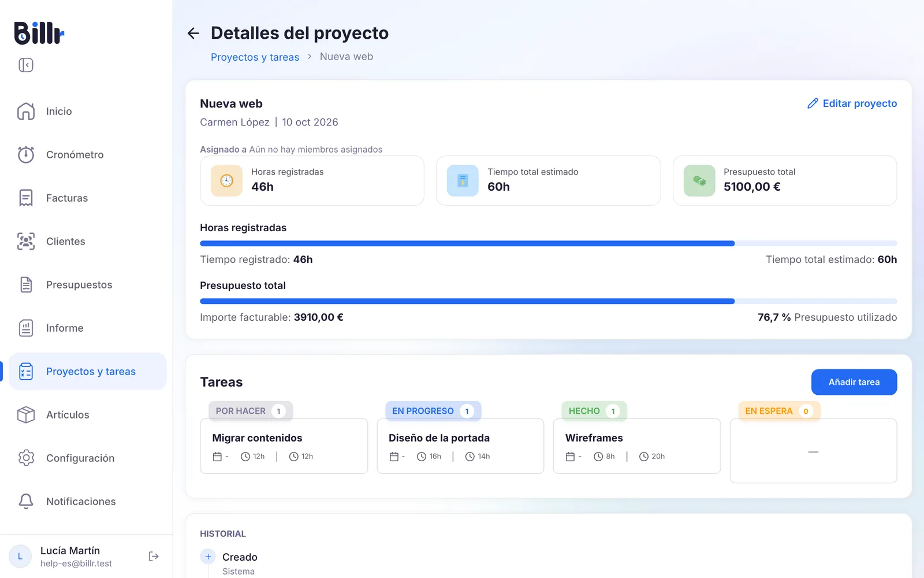
Task: Click the Notificaciones bell icon
Action: click(x=26, y=501)
